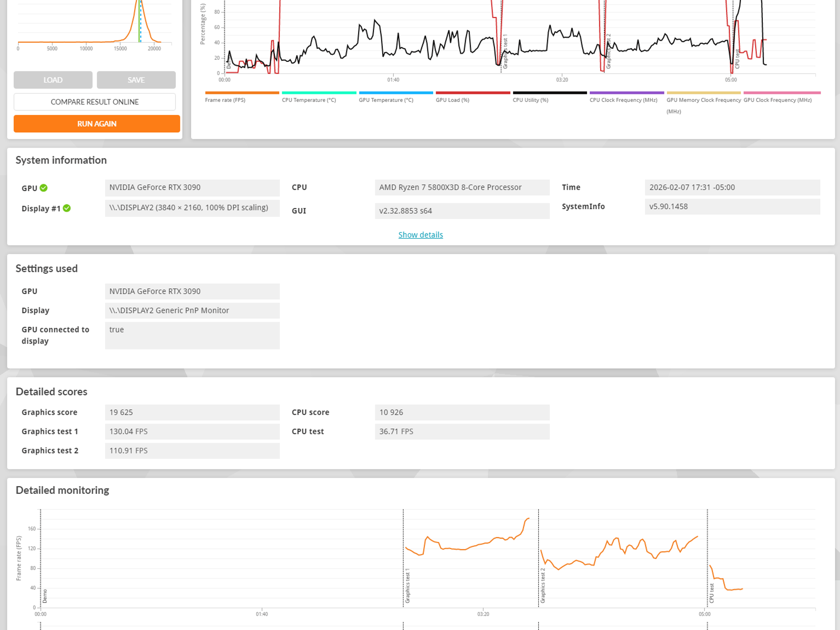
Task: Click the RUN AGAIN button
Action: pos(97,123)
